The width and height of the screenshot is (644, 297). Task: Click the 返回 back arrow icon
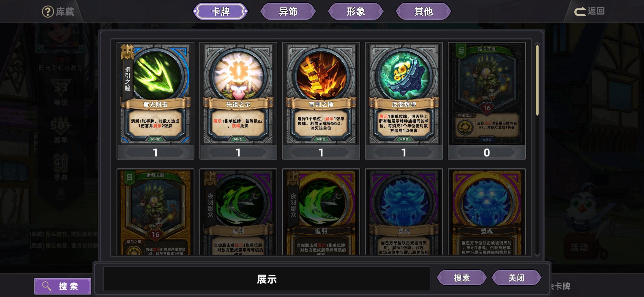click(x=580, y=12)
